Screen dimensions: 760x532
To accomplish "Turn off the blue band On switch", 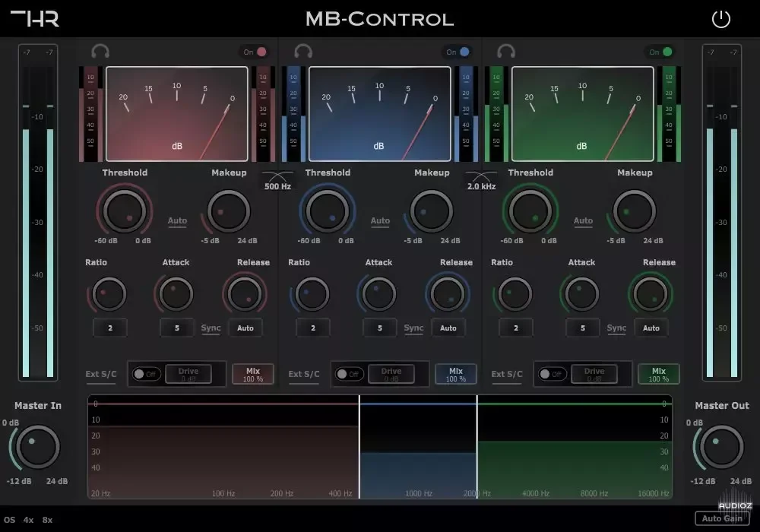I will 458,52.
